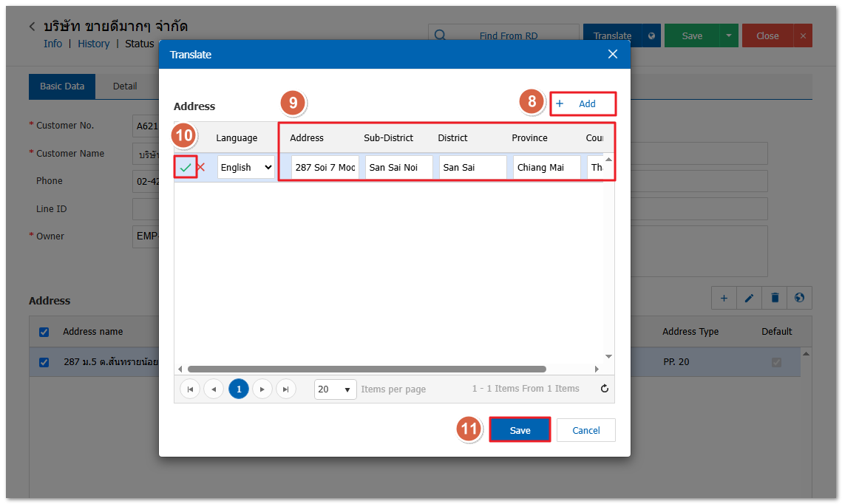Toggle the Default checkbox in address row
The image size is (842, 504).
(x=776, y=362)
